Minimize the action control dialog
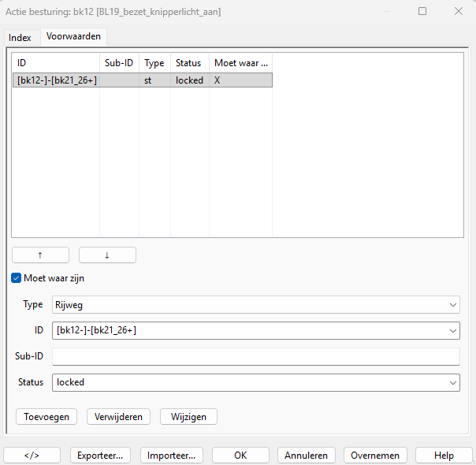476x465 pixels. pos(386,11)
